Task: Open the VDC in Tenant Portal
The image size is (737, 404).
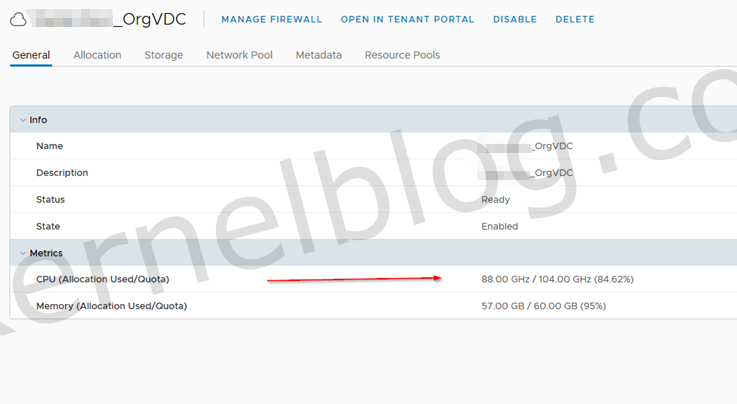Action: pyautogui.click(x=407, y=19)
